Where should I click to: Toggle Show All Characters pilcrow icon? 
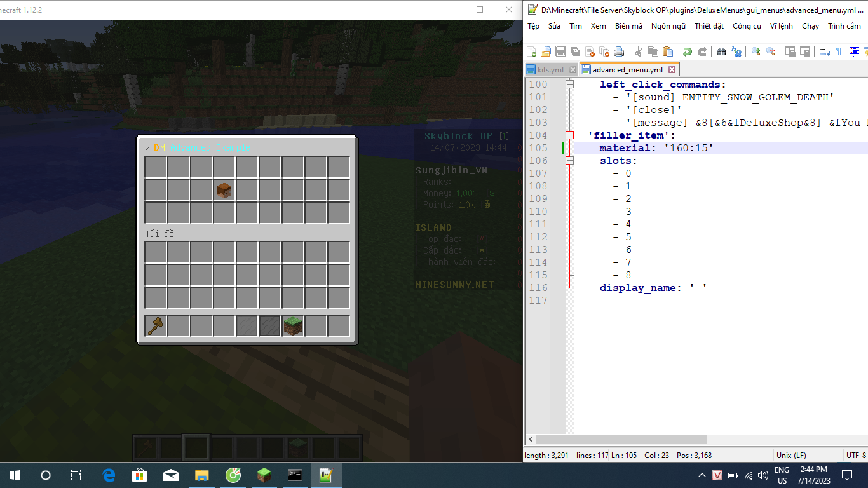coord(839,51)
